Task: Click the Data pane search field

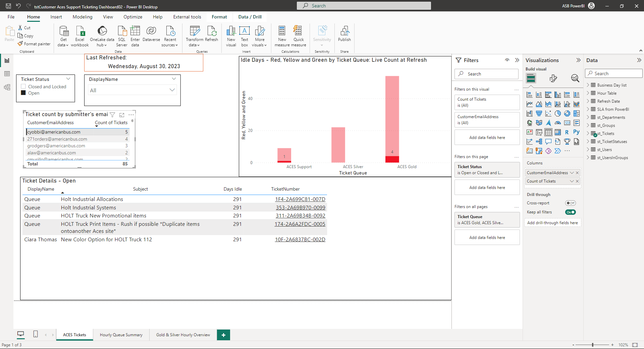Action: (614, 73)
